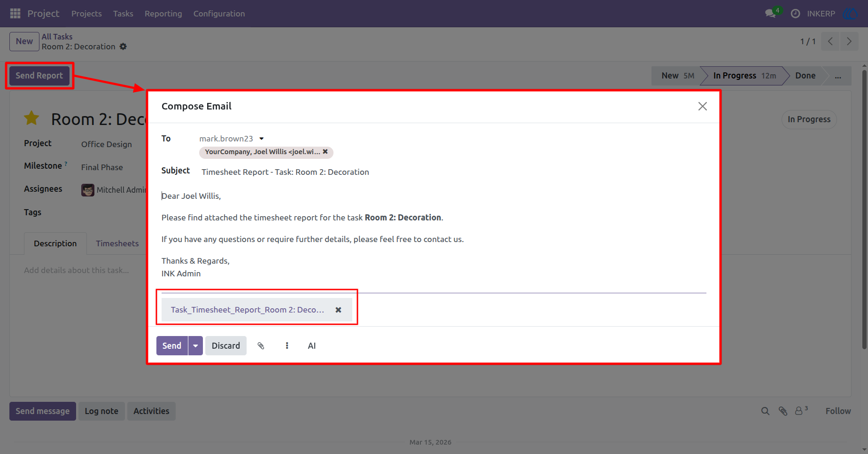Open the three-dot options menu in composer
Image resolution: width=868 pixels, height=454 pixels.
287,346
